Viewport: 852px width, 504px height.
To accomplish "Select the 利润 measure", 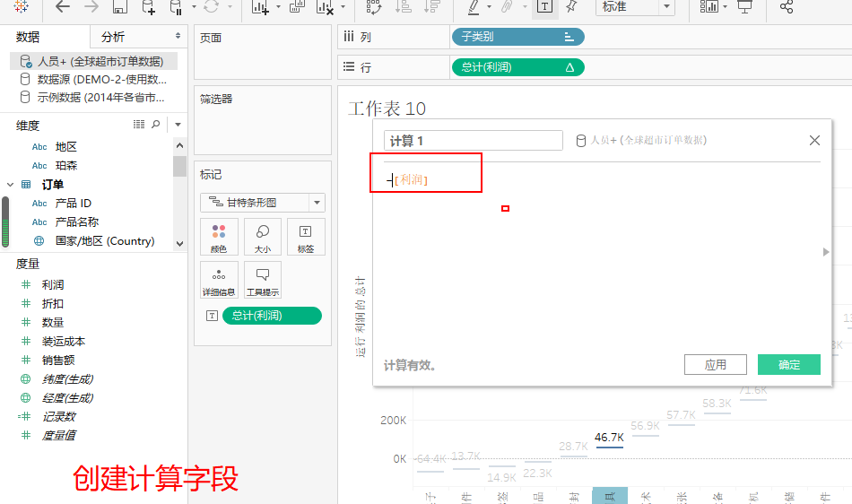I will (x=53, y=284).
